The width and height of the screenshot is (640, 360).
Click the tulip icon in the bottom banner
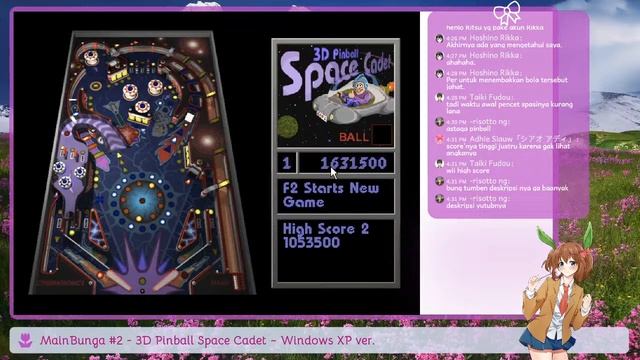pos(25,340)
